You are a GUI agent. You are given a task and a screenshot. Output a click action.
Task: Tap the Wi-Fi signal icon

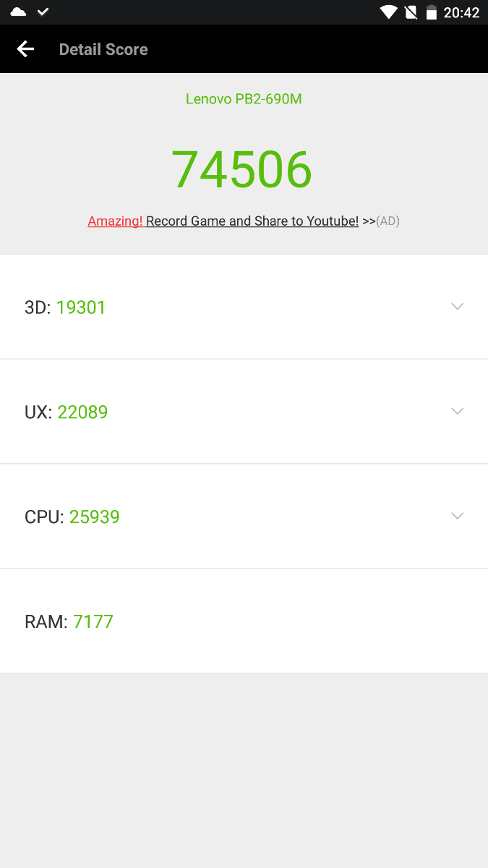click(x=389, y=12)
